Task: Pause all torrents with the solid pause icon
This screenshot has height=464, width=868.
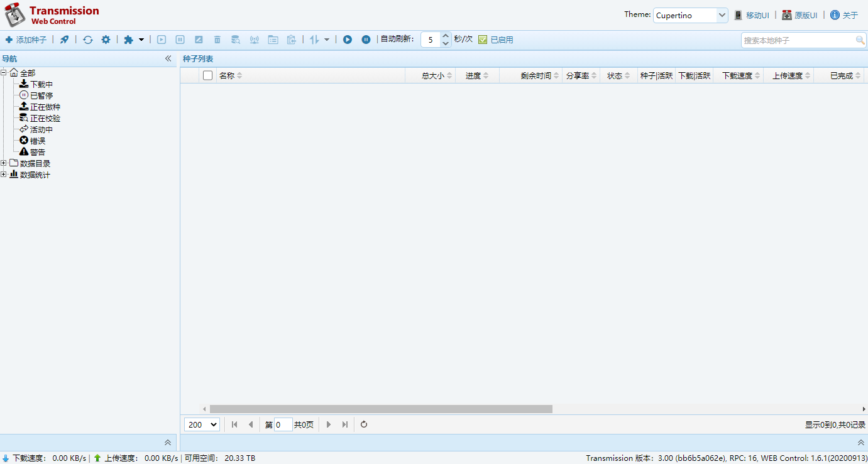Action: click(366, 40)
